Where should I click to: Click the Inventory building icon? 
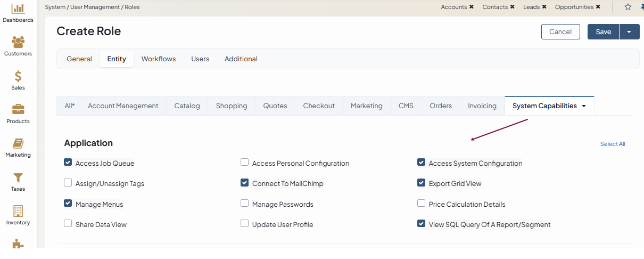18,211
